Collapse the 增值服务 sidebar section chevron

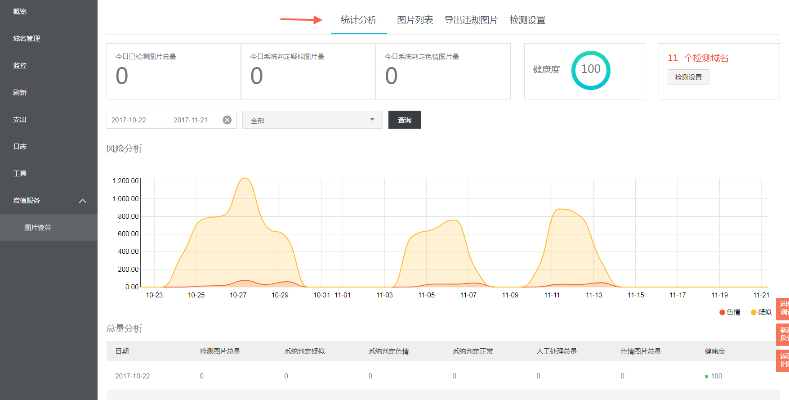[83, 201]
